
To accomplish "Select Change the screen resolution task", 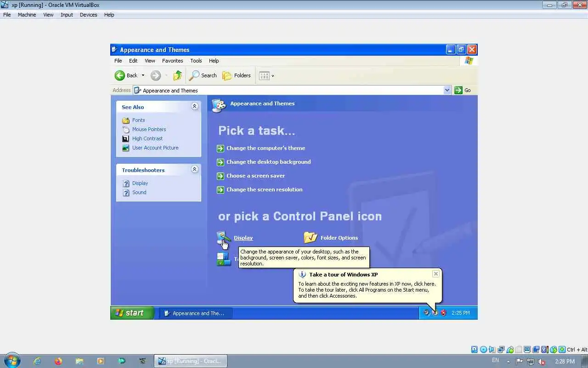I will click(x=264, y=190).
